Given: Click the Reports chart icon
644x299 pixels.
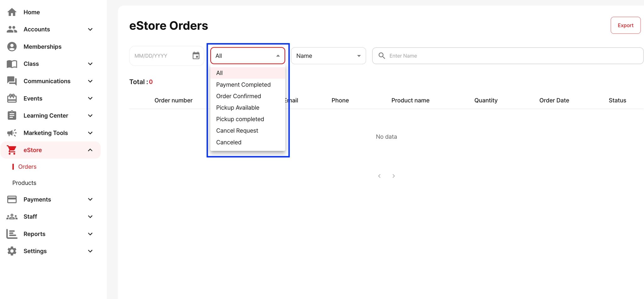Looking at the screenshot, I should (12, 234).
